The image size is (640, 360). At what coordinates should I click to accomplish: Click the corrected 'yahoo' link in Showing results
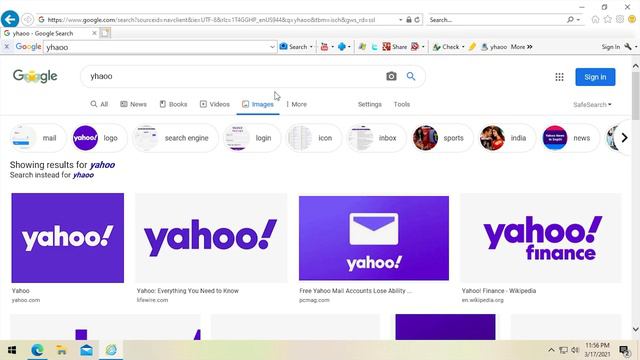pyautogui.click(x=102, y=165)
